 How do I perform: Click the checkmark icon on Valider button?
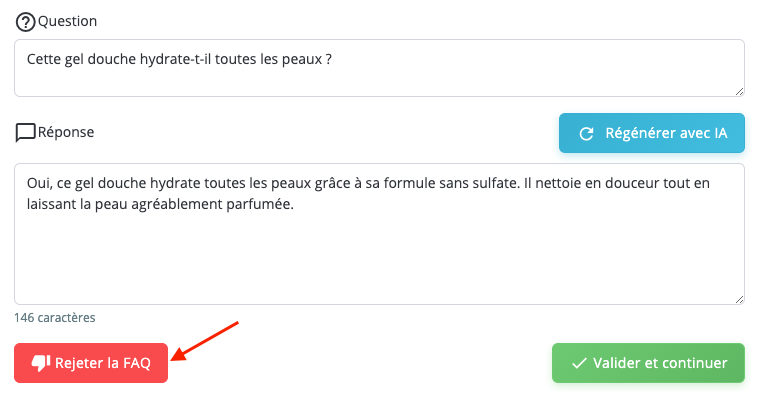579,363
